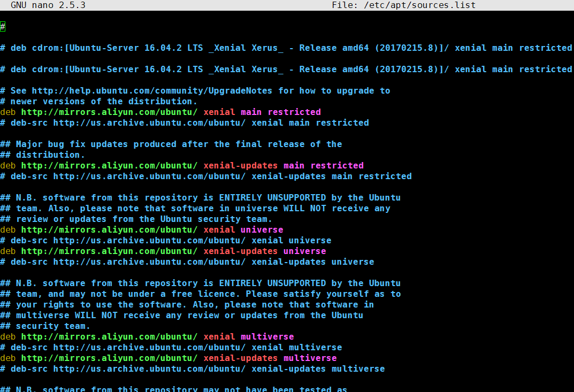Viewport: 574px width, 392px height.
Task: Click the "# deb-src" line ending "xenial main restricted"
Action: [x=185, y=123]
